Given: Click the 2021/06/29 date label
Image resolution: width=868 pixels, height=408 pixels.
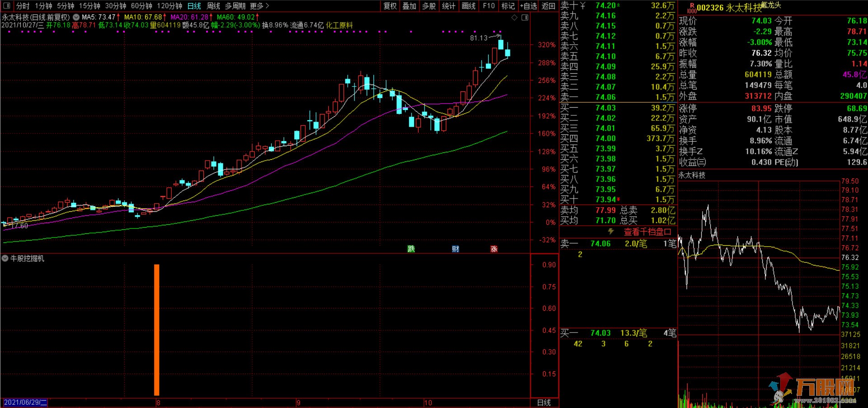Looking at the screenshot, I should tap(25, 403).
